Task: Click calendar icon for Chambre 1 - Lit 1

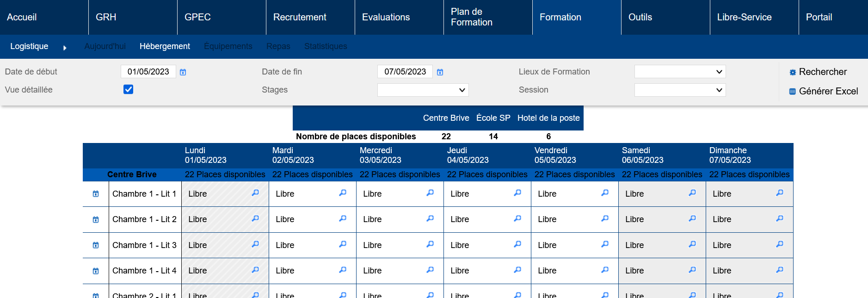Action: pos(96,194)
